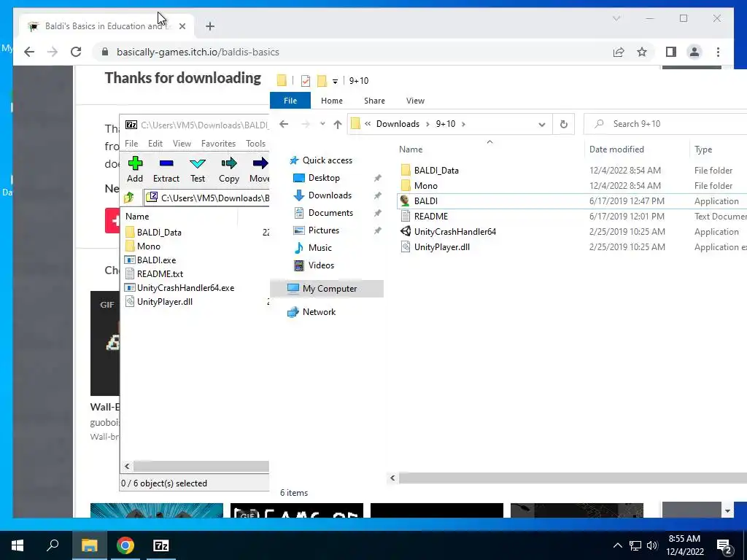Open Explorer quick access toolbar dropdown
This screenshot has height=560, width=747.
coord(335,81)
